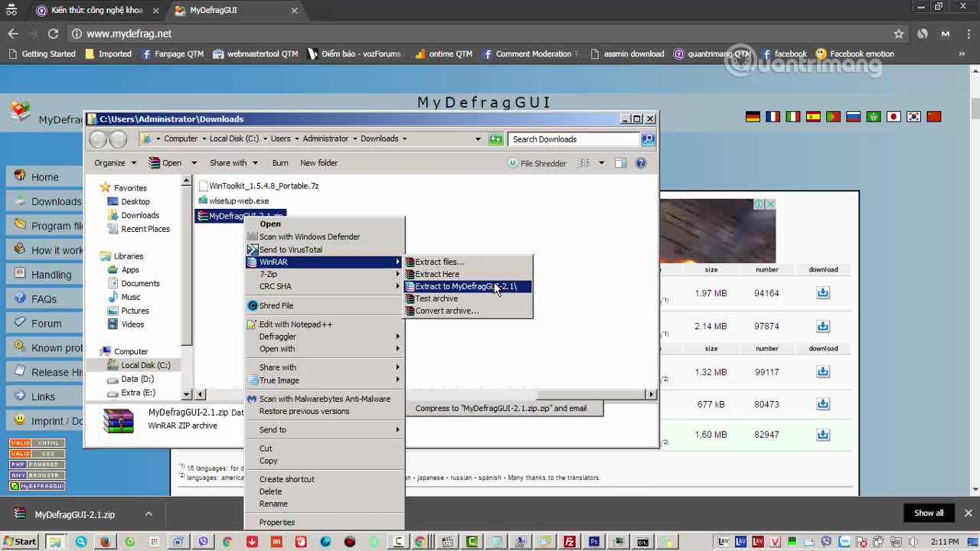Select Edit with Notepad++
The width and height of the screenshot is (980, 551).
[325, 324]
